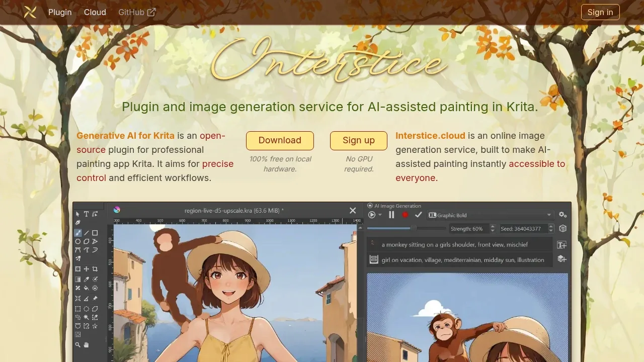Select the Gradient tool
The height and width of the screenshot is (362, 644).
[x=77, y=279]
